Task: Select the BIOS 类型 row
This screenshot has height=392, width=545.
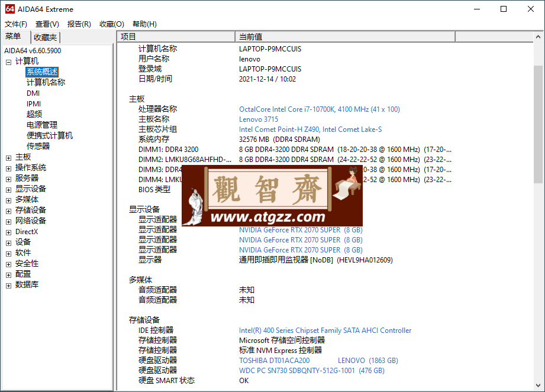Action: coord(154,190)
